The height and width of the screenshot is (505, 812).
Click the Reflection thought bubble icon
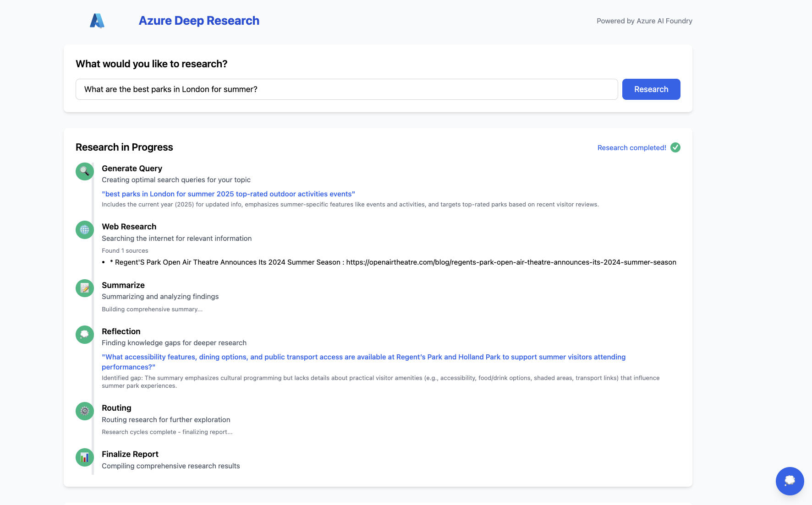tap(85, 335)
